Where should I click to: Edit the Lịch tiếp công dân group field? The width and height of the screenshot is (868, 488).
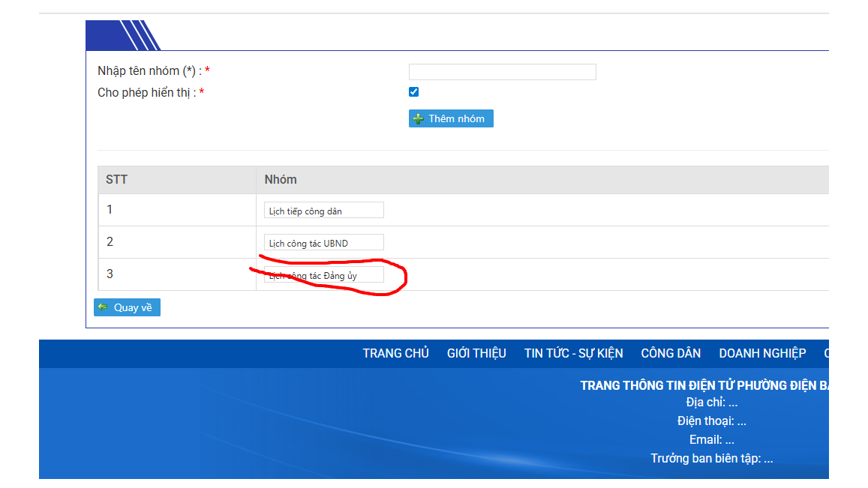click(x=323, y=211)
